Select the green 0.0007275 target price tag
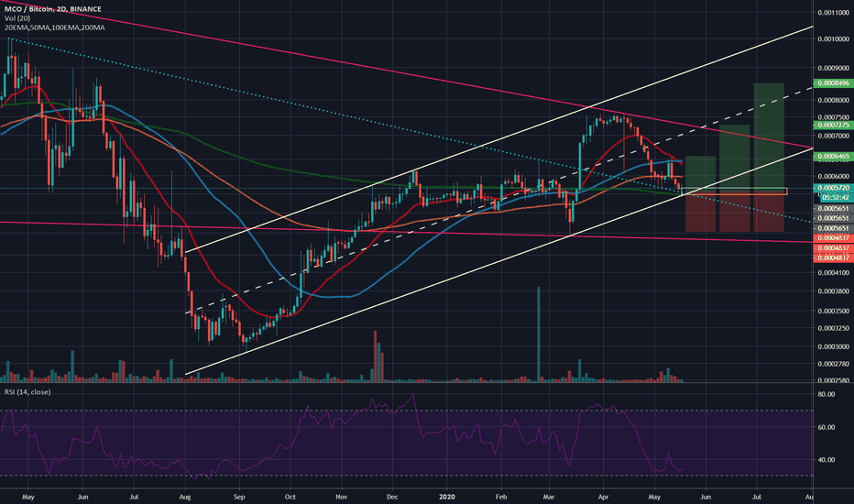Screen dimensions: 854x504 point(833,126)
